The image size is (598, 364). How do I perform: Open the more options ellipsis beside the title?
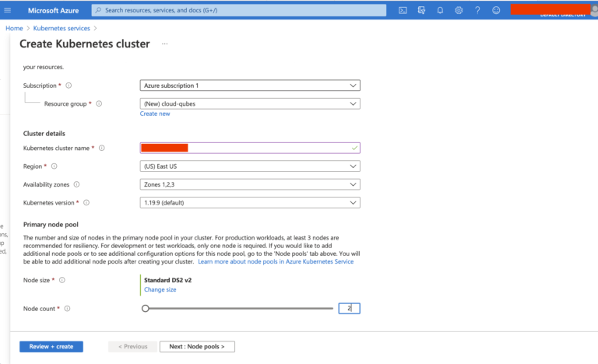tap(164, 44)
